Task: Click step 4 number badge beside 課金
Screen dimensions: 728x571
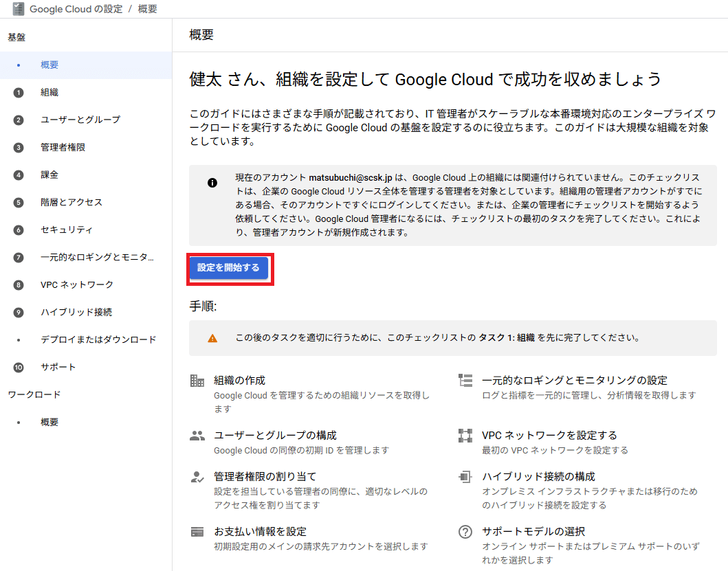Action: pos(19,175)
